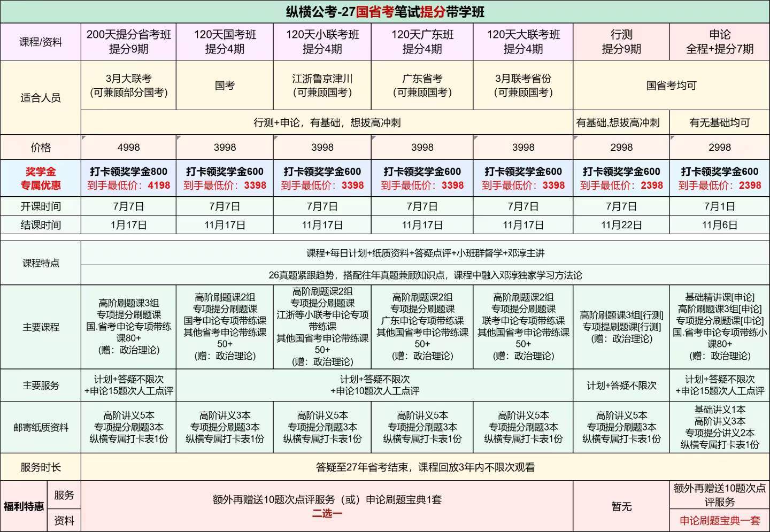Select the 行测 提分9期 column header

[x=621, y=42]
